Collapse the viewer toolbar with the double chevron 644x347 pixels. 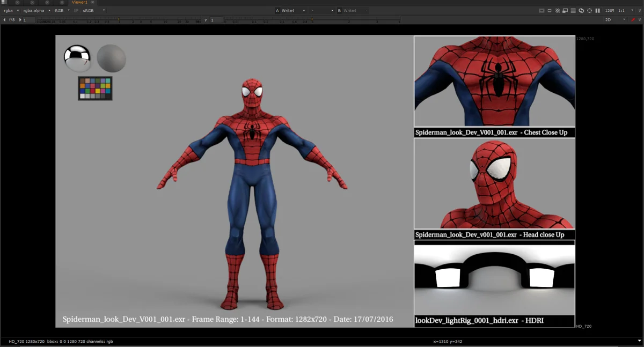tap(640, 10)
